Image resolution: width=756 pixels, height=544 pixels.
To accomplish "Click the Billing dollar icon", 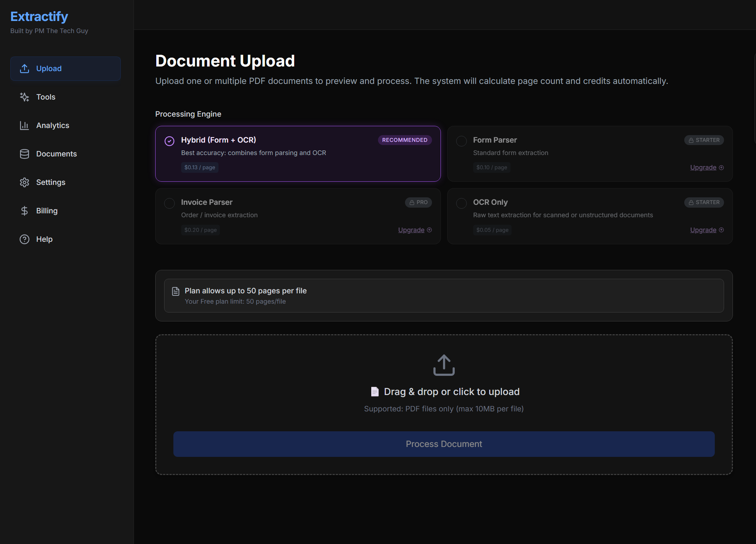I will pos(24,210).
